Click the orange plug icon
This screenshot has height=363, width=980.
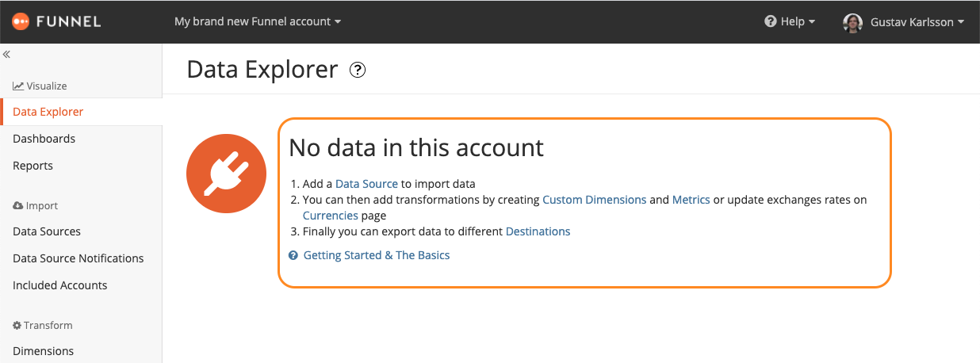point(226,174)
